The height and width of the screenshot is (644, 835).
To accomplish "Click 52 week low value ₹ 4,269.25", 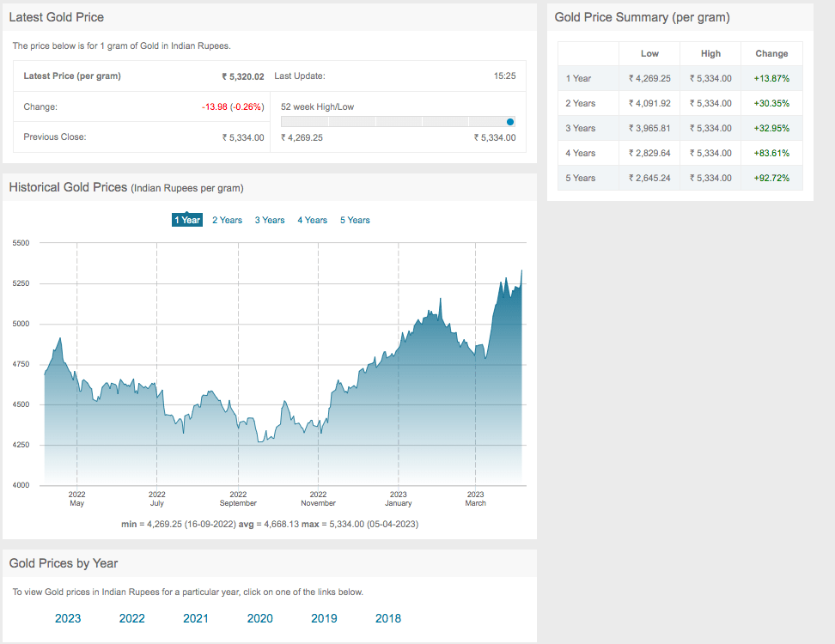I will [302, 138].
